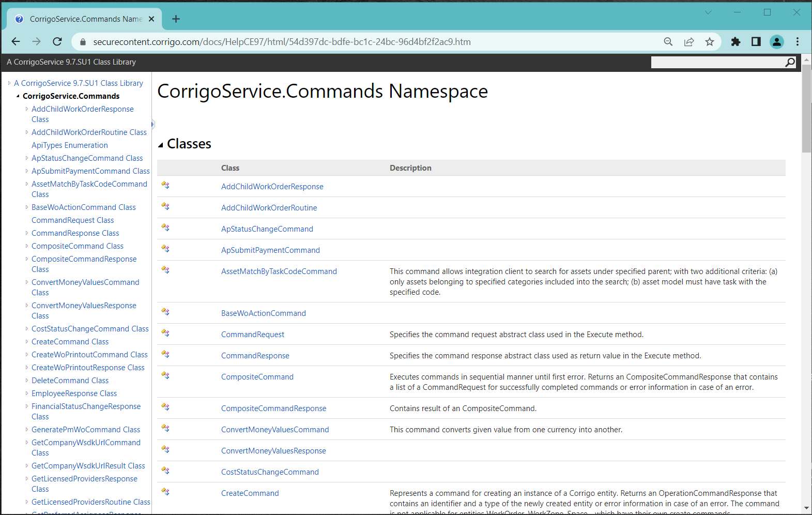Open the AssetMatchByTaskCodeCommand link in table
The image size is (812, 515).
coord(279,271)
